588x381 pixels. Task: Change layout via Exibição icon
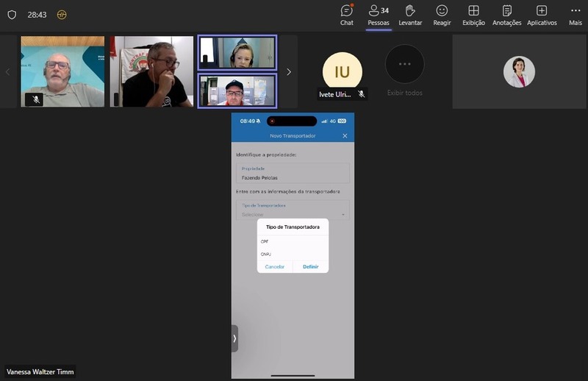tap(473, 14)
